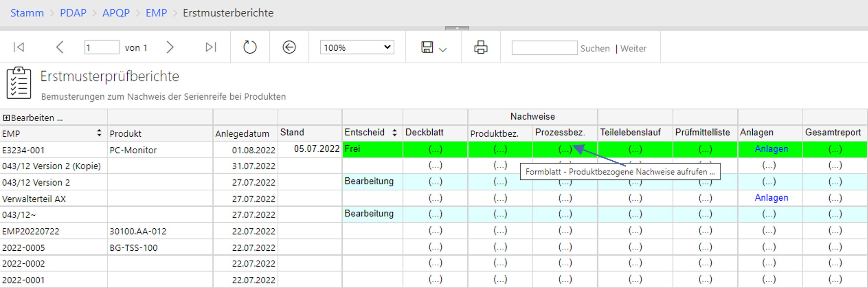868x288 pixels.
Task: Click product BG-TSS-100
Action: pos(133,248)
